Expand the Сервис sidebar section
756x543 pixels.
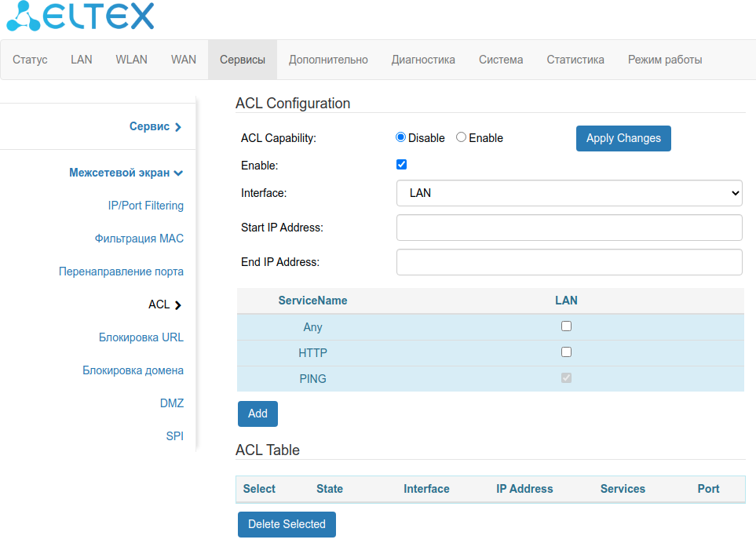155,126
